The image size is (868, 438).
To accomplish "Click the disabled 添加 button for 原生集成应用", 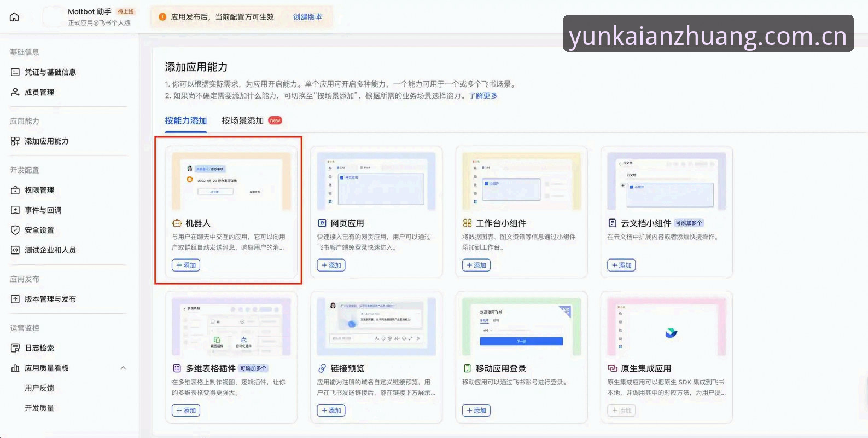I will 621,410.
